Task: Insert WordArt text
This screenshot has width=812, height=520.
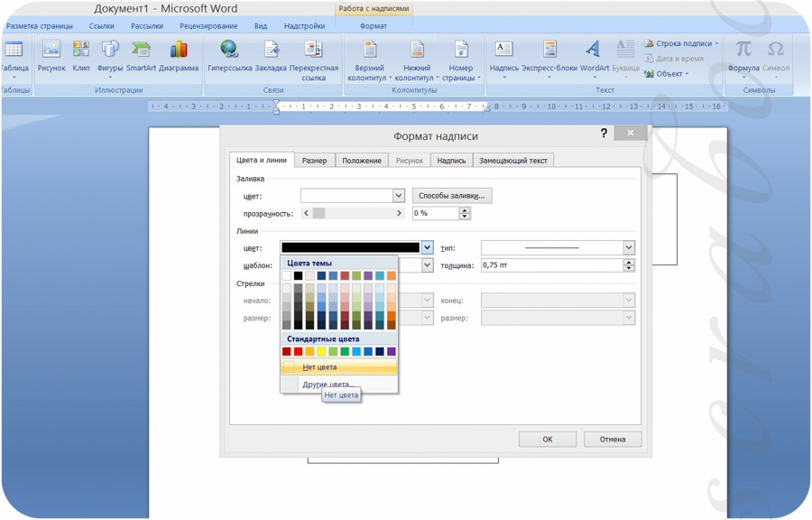Action: (x=594, y=55)
